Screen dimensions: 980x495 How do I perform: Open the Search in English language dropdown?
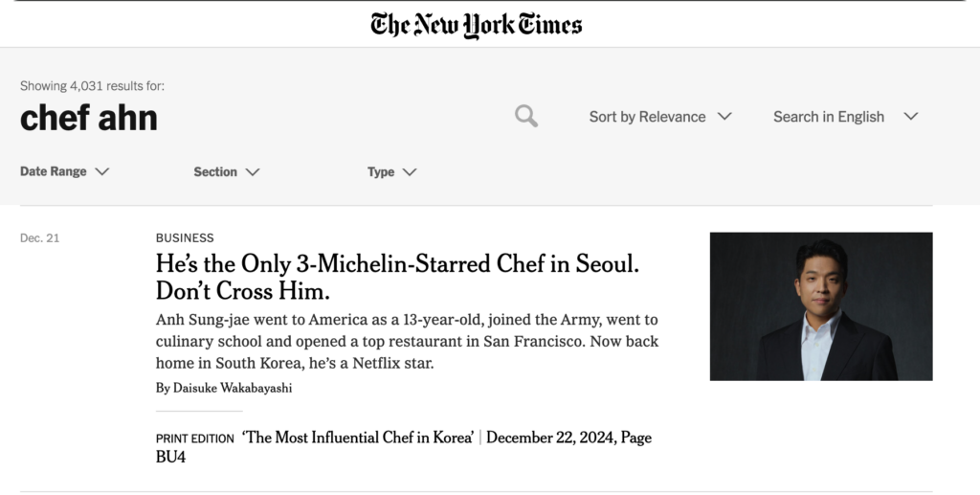point(846,117)
